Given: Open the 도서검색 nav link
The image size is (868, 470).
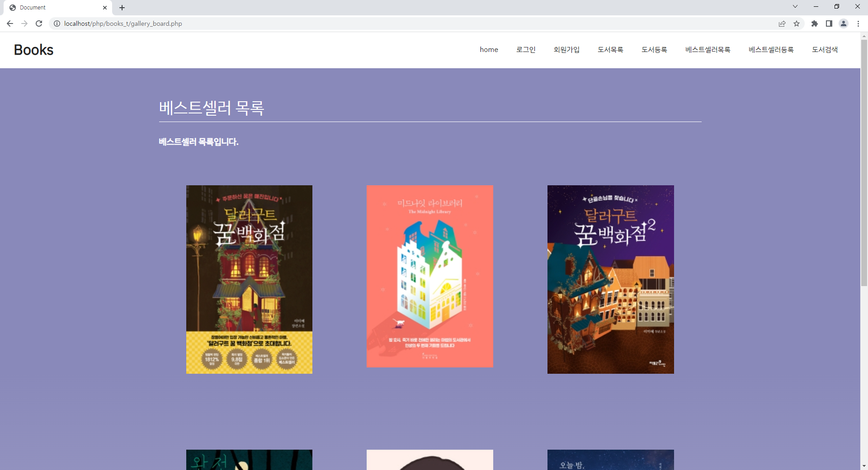Looking at the screenshot, I should tap(825, 50).
